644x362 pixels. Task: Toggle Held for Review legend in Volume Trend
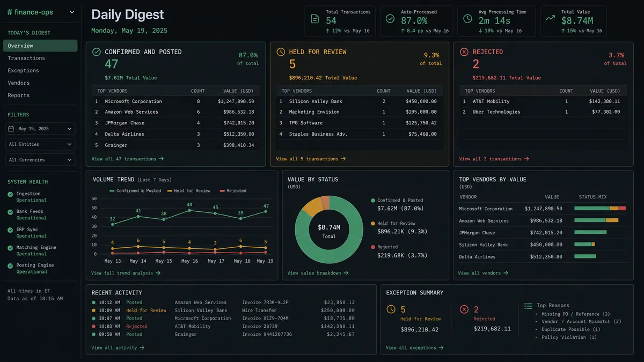[x=189, y=190]
